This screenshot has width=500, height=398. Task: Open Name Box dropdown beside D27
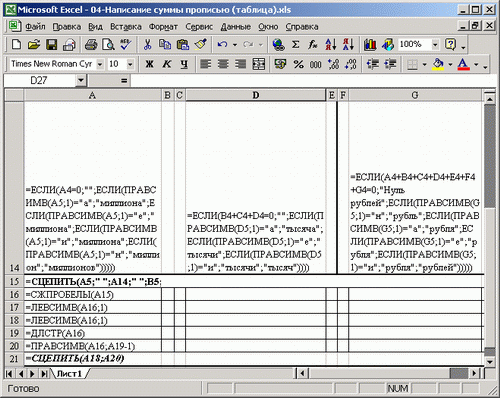(80, 80)
